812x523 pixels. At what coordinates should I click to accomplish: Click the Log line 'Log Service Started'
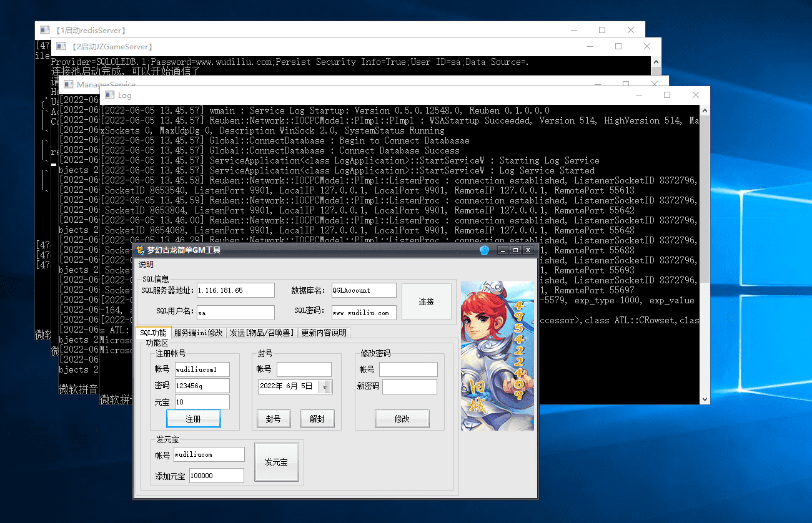click(347, 170)
